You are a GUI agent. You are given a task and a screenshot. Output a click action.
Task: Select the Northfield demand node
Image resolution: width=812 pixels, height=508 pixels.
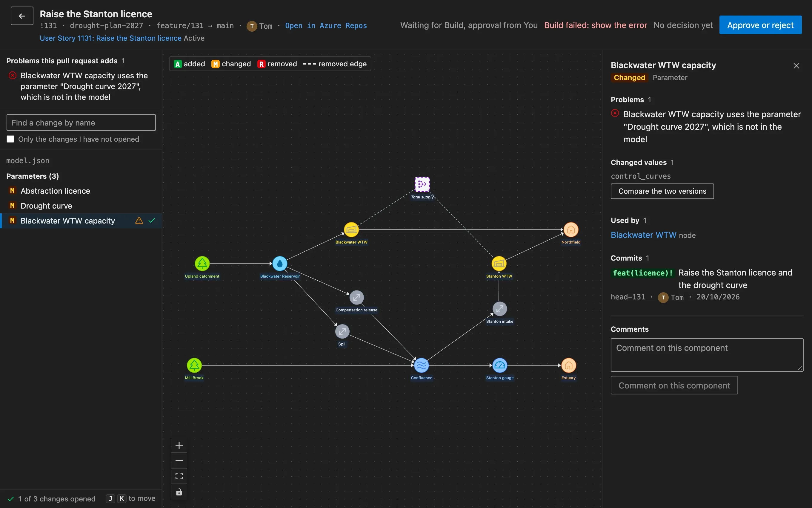click(x=571, y=230)
